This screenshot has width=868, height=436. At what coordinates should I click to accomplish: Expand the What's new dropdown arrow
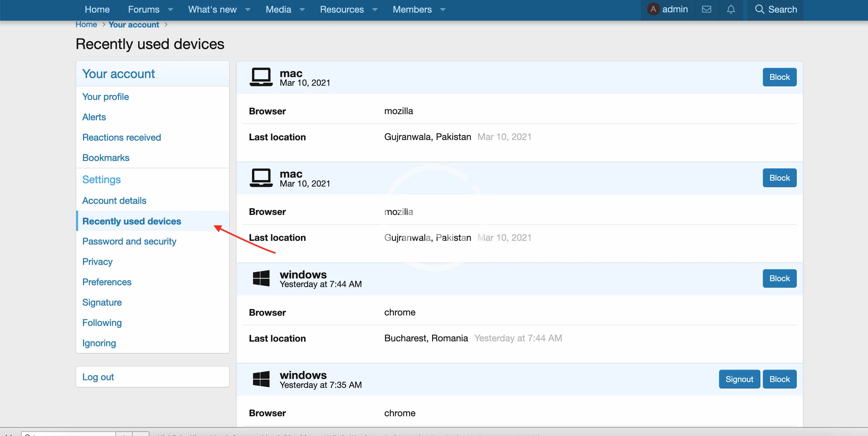[x=248, y=10]
